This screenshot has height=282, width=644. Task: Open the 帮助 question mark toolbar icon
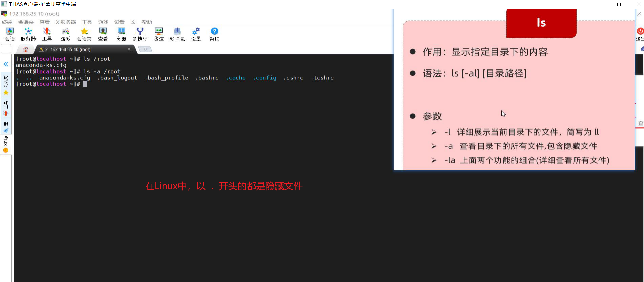[x=215, y=35]
